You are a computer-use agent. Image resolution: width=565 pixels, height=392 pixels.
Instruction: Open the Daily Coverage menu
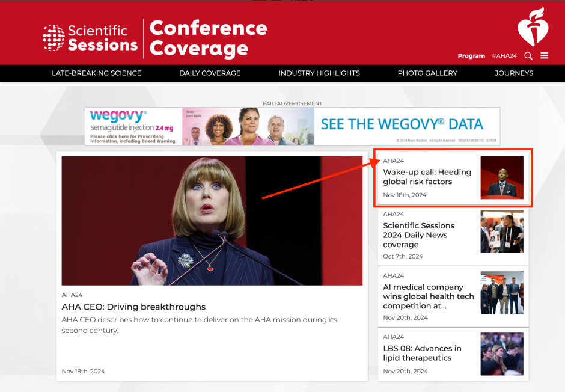[x=210, y=73]
